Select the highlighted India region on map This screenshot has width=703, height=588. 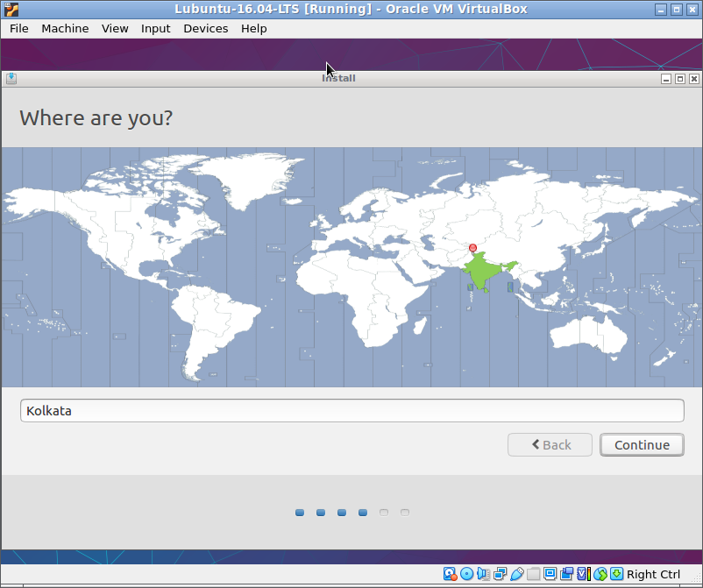(483, 273)
